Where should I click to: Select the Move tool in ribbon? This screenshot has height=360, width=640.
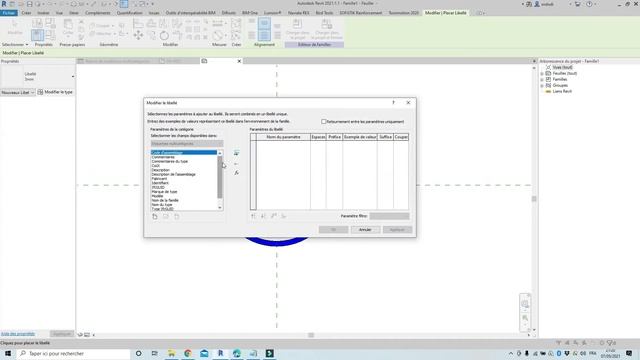tap(138, 36)
